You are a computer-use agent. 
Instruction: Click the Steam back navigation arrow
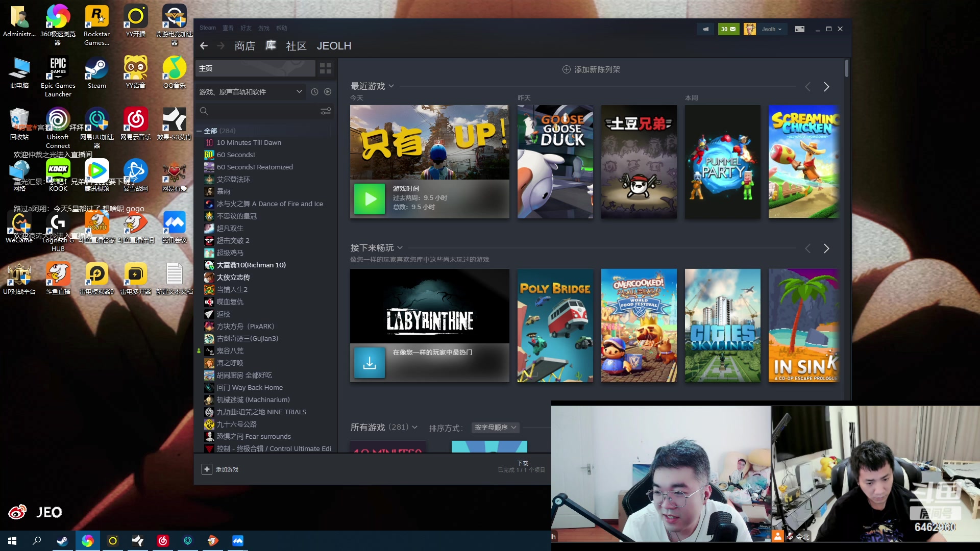[x=204, y=46]
